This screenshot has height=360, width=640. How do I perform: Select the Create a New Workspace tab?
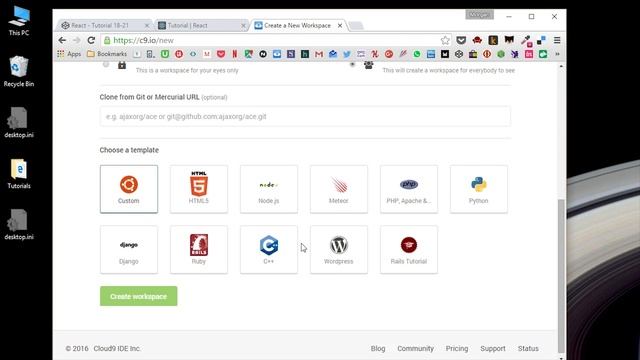[x=297, y=25]
